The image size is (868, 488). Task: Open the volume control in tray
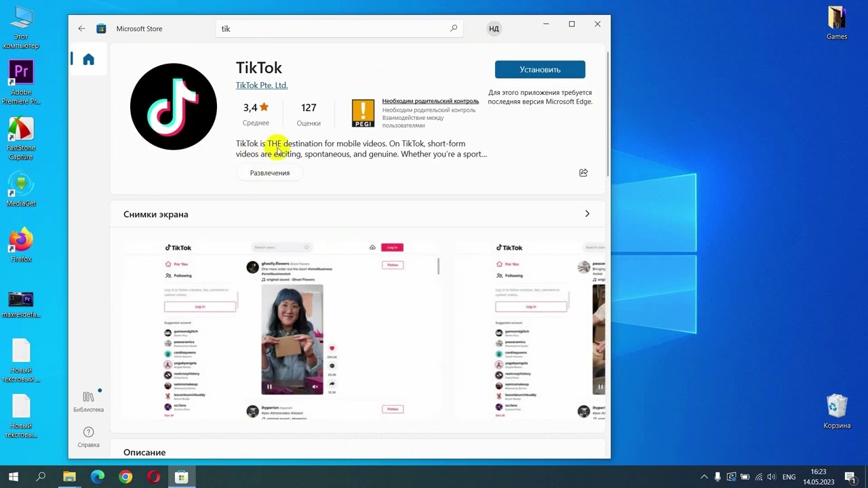tap(771, 477)
